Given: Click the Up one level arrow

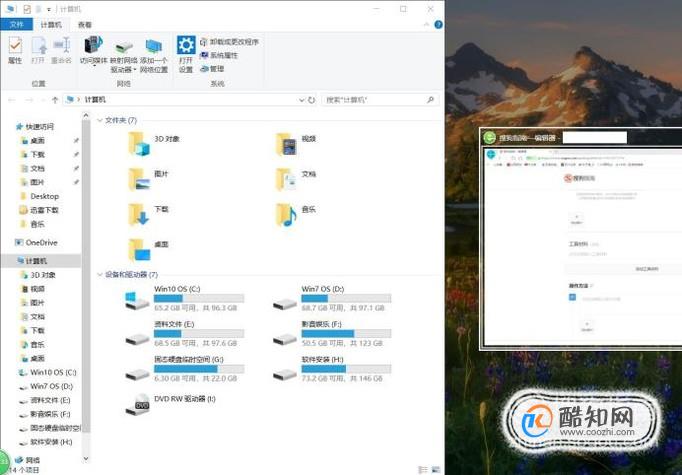Looking at the screenshot, I should 55,100.
